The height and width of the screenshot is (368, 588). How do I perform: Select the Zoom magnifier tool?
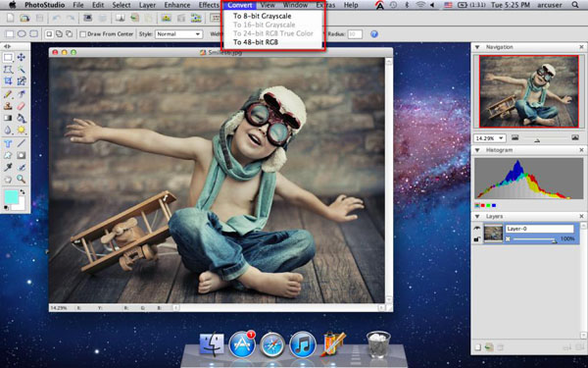point(21,180)
